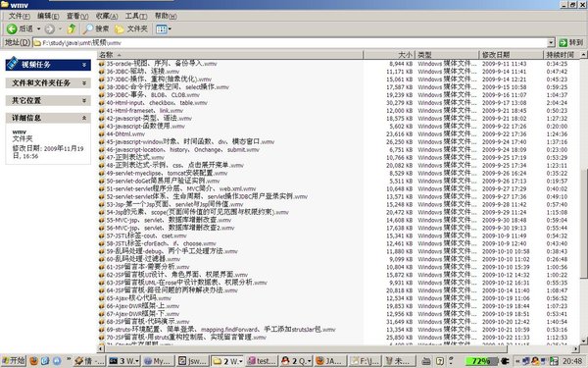Image resolution: width=588 pixels, height=368 pixels.
Task: Switch to the 'test...' taskbar window
Action: (262, 361)
